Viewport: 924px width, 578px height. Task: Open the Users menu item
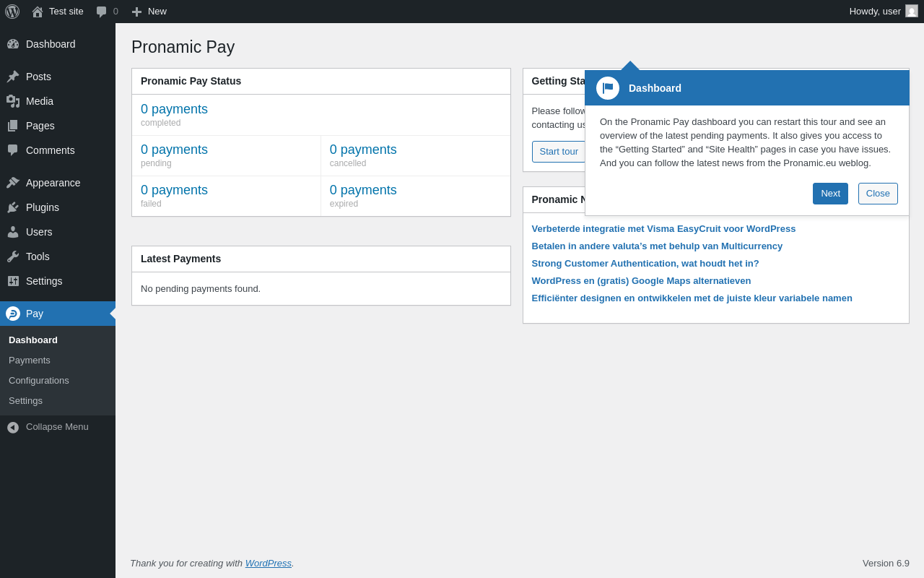39,232
